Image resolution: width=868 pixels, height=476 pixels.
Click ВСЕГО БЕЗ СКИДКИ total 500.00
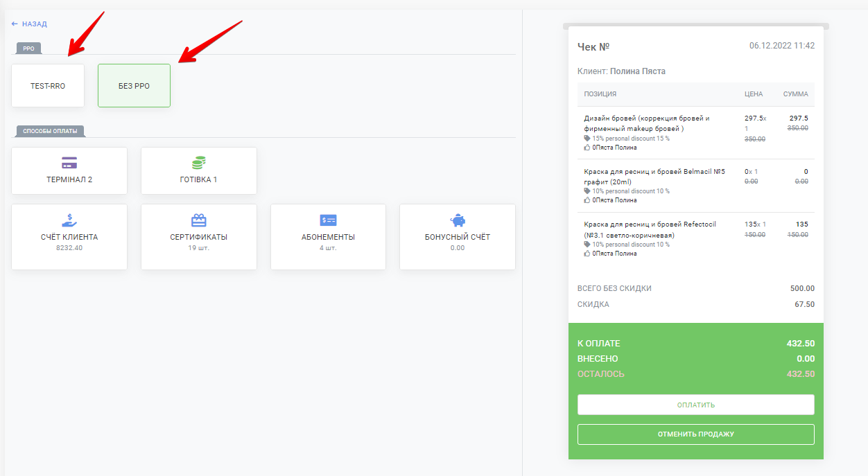tap(802, 288)
